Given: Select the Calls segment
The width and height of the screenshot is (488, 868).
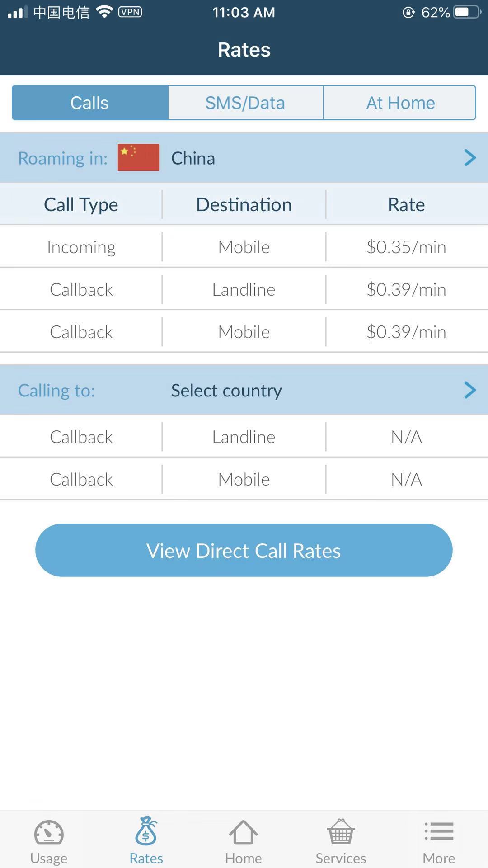Looking at the screenshot, I should tap(90, 103).
